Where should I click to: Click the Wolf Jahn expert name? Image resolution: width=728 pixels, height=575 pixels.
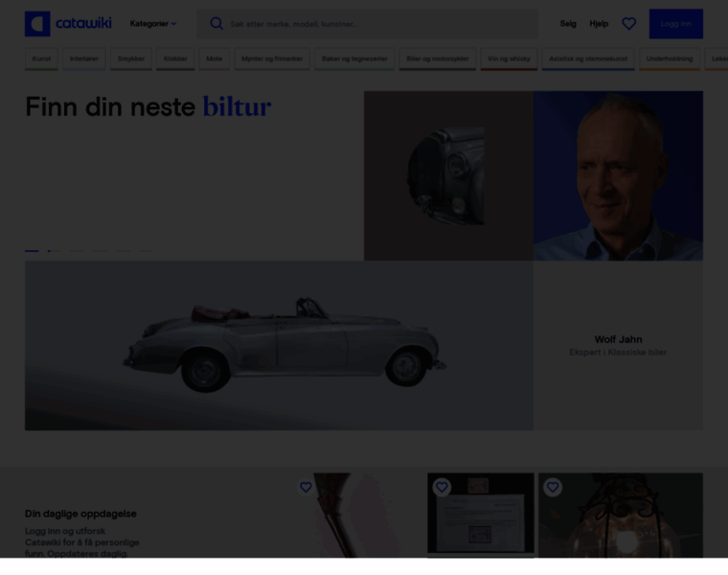618,339
